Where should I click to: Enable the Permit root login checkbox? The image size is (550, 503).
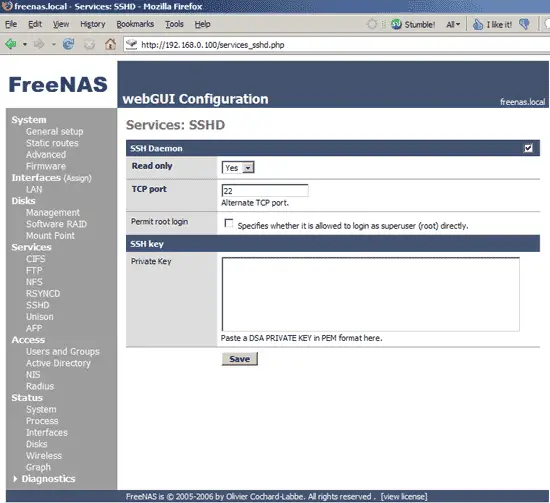coord(229,223)
